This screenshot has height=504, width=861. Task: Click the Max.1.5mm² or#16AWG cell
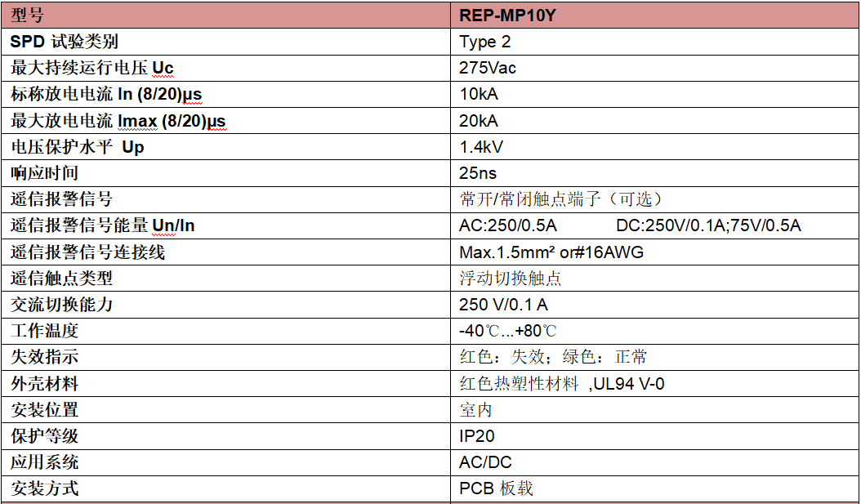pyautogui.click(x=551, y=252)
